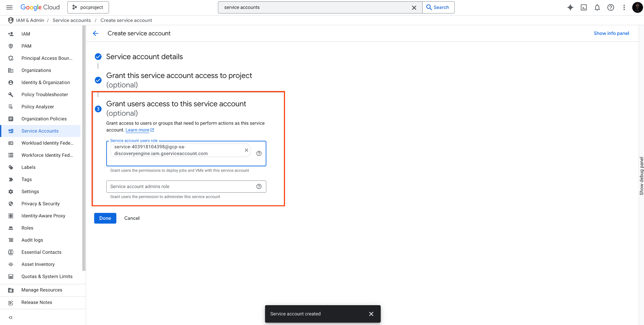Show the info panel
The image size is (644, 325).
point(611,33)
